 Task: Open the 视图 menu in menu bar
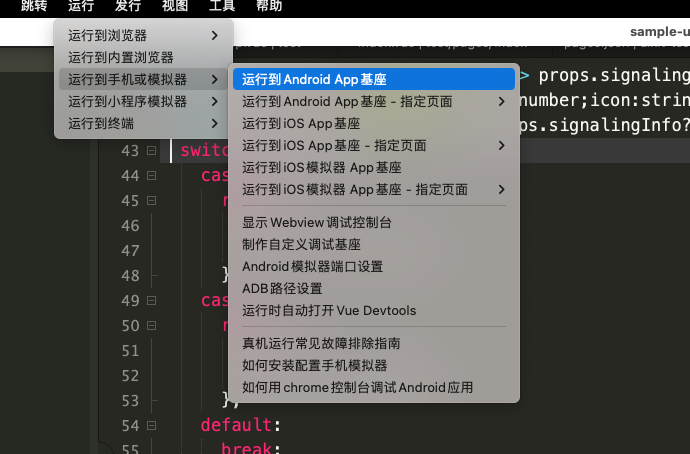[x=175, y=6]
